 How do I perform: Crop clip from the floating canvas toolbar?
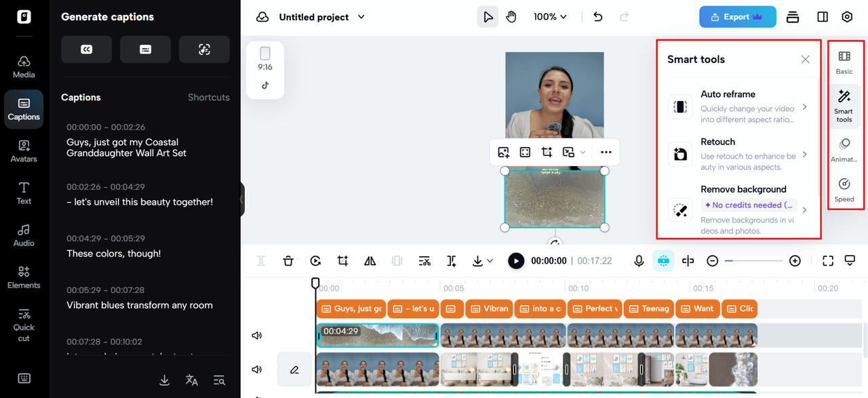point(547,153)
